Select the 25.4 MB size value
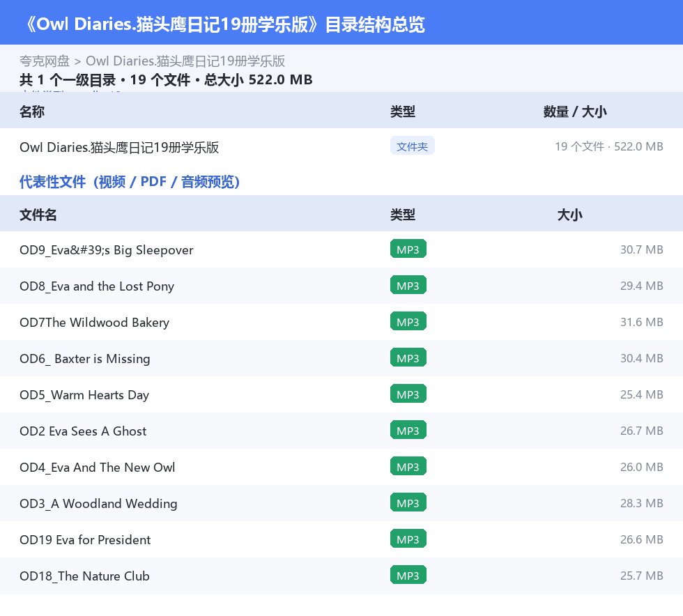The width and height of the screenshot is (683, 616). 642,394
